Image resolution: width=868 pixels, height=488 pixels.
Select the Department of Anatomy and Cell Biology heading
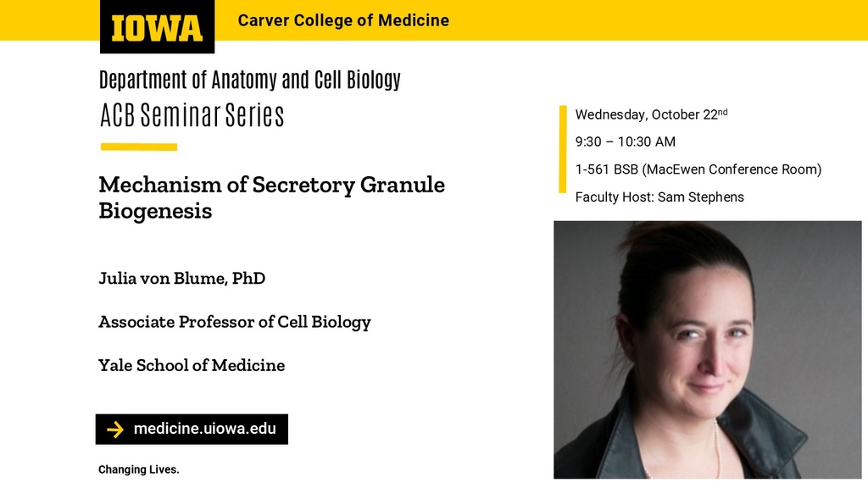pos(249,80)
